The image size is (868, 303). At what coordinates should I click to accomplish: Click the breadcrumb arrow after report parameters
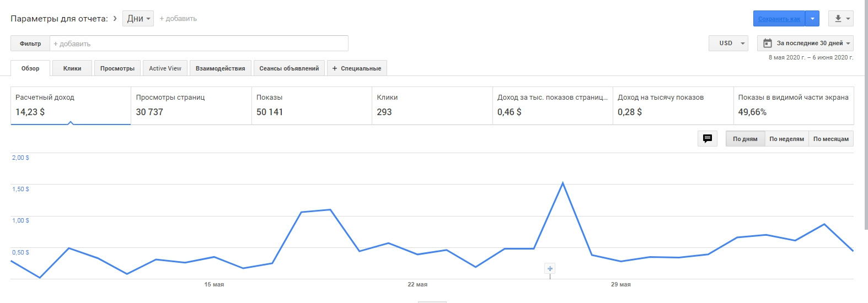115,19
